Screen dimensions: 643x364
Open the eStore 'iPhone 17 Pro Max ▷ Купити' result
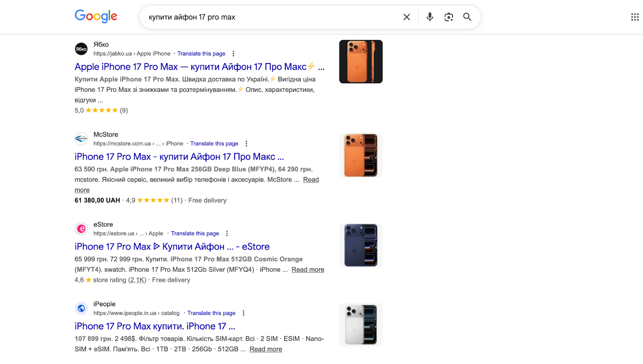tap(172, 247)
